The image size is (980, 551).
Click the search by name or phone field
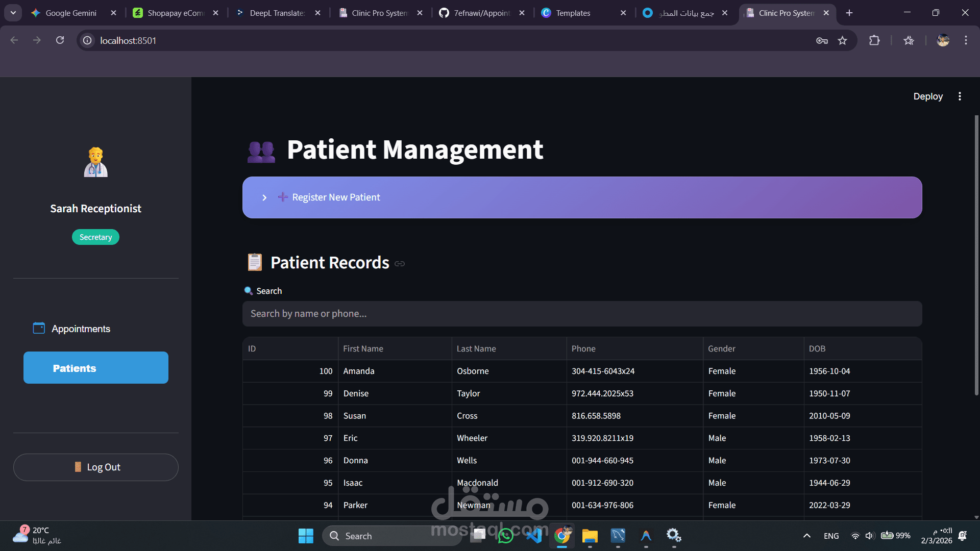[582, 314]
